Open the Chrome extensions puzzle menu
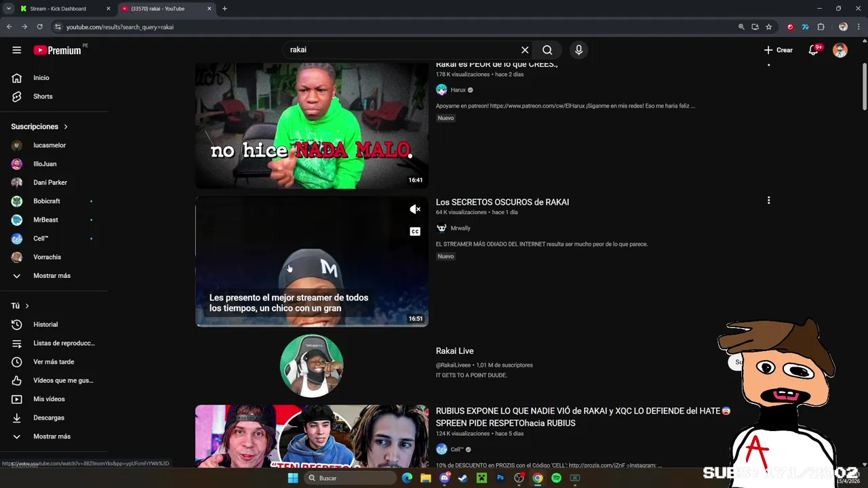 tap(821, 27)
